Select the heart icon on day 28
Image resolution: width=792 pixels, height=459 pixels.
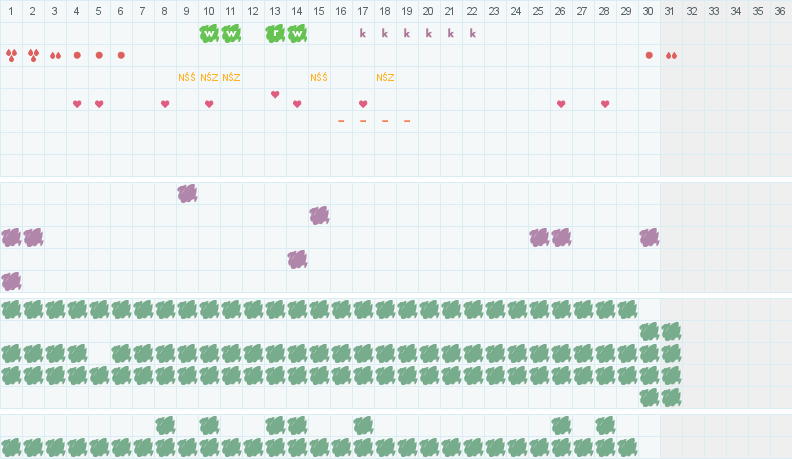605,104
